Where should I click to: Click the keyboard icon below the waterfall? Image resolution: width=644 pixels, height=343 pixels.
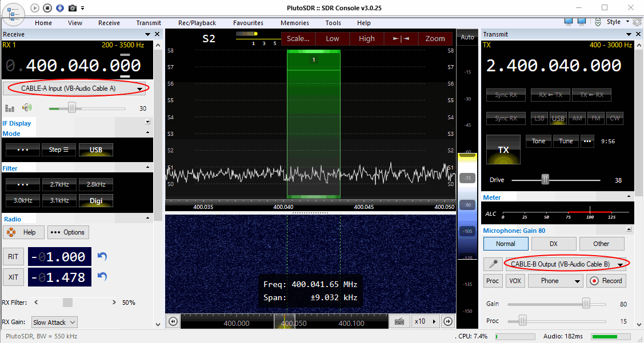(400, 321)
